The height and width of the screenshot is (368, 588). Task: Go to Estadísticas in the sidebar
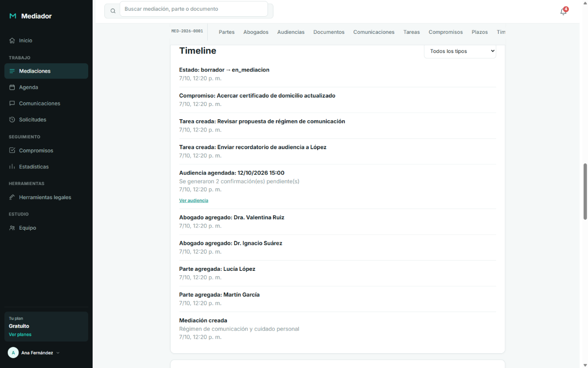[46, 167]
